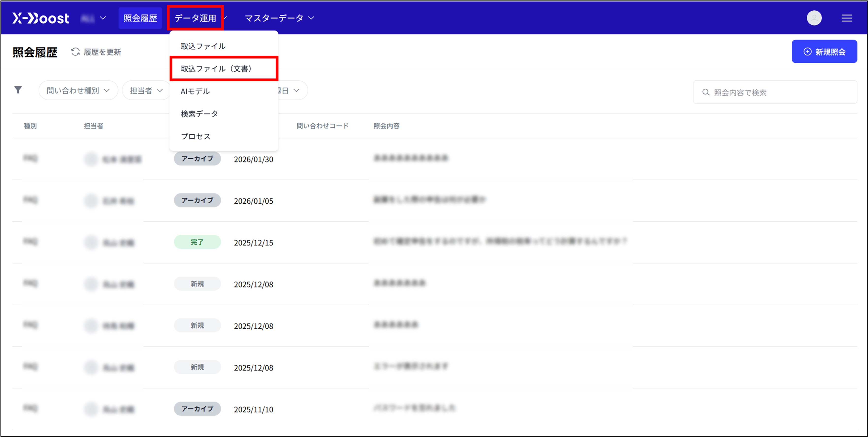Image resolution: width=868 pixels, height=437 pixels.
Task: Select プロセス menu item
Action: tap(224, 136)
